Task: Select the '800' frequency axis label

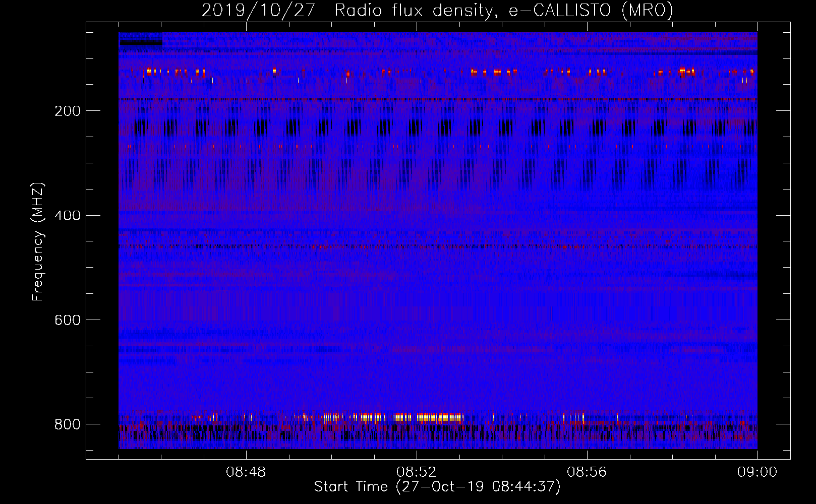Action: pyautogui.click(x=68, y=424)
